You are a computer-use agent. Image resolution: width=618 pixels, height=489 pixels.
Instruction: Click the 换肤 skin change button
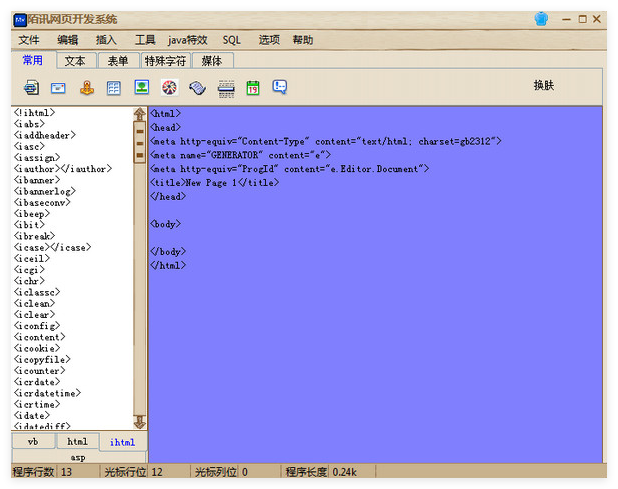(x=544, y=85)
